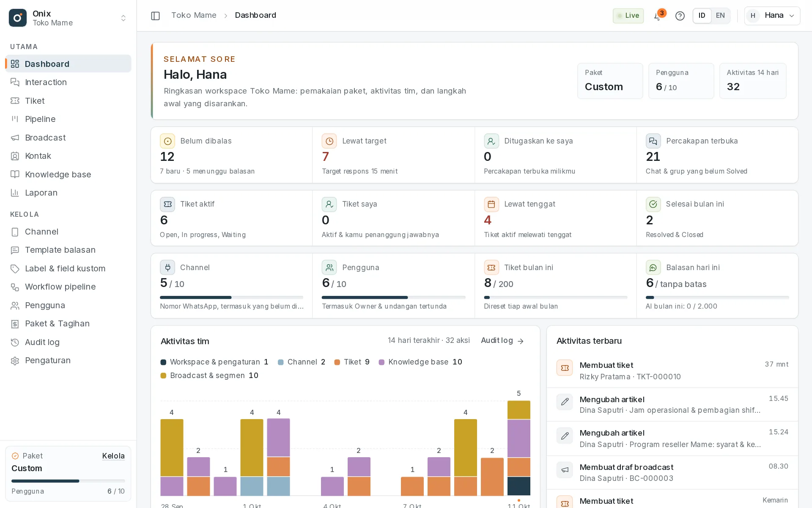Click the Onix logo icon

[18, 18]
